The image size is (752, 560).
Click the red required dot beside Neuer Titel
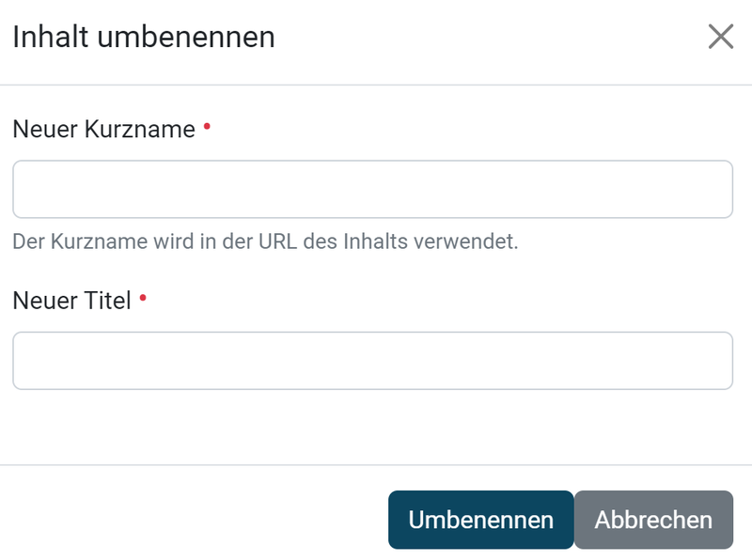point(143,298)
